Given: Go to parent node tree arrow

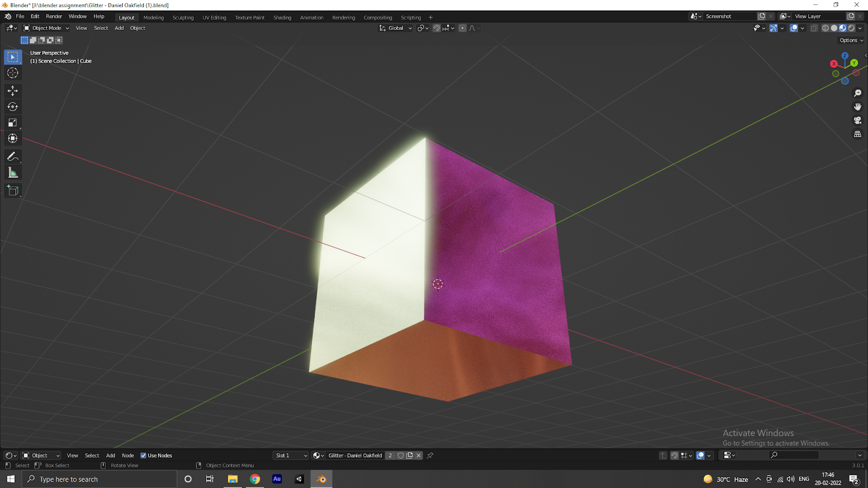Looking at the screenshot, I should 663,455.
